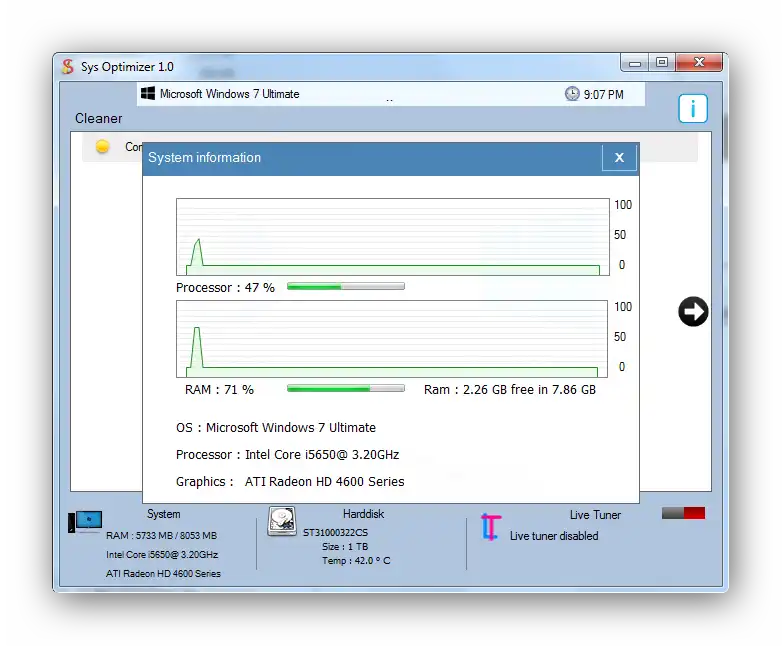
Task: Click 'ATI Radeon HD 4600 Series' in bottom System panel
Action: coord(163,574)
